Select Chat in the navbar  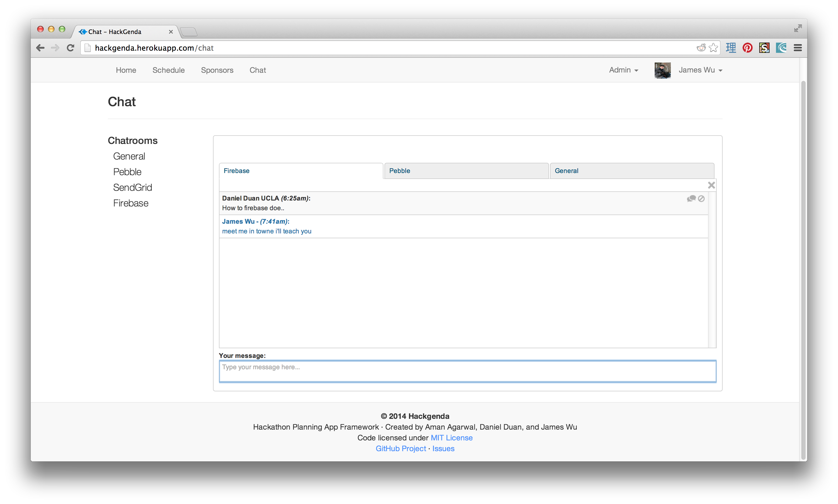coord(257,70)
